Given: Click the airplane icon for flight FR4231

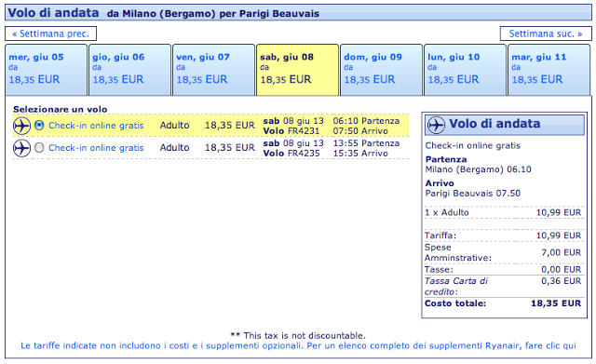Looking at the screenshot, I should tap(21, 126).
